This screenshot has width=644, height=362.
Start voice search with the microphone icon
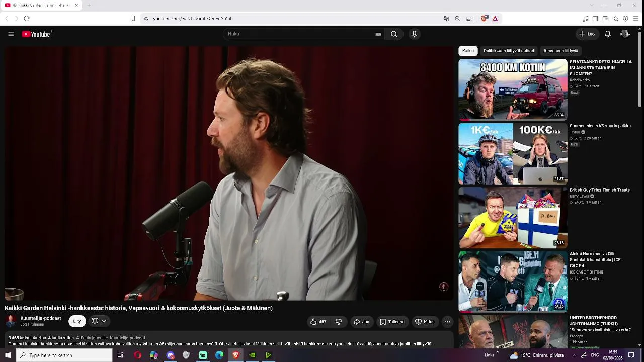coord(414,34)
